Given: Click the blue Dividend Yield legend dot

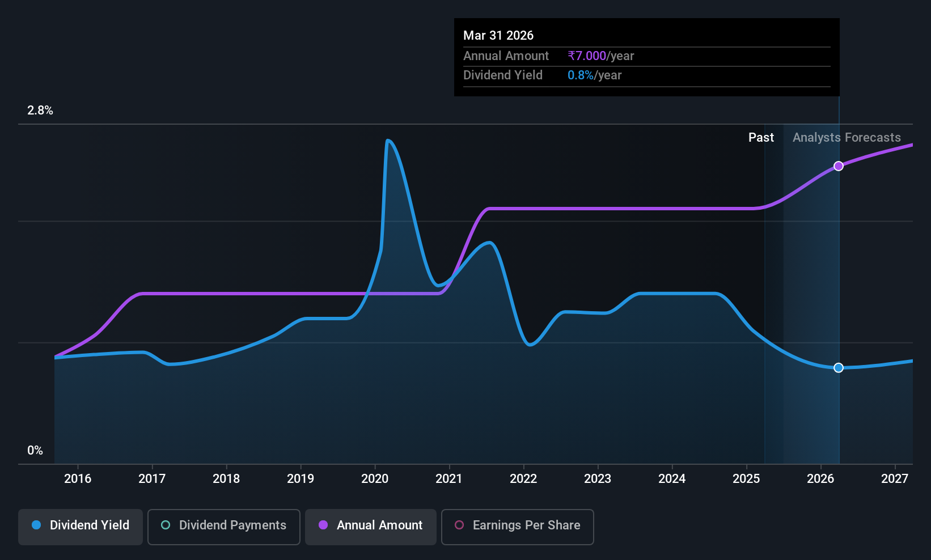Looking at the screenshot, I should [36, 525].
